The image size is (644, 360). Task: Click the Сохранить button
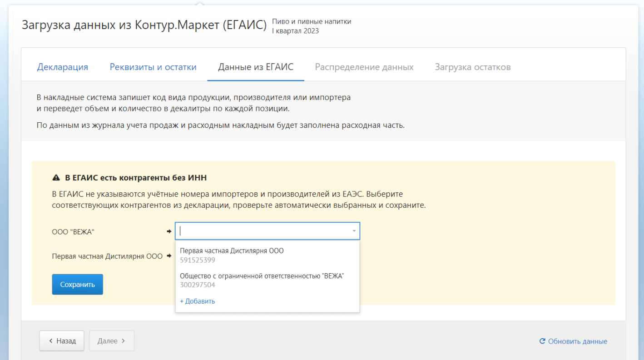point(78,285)
